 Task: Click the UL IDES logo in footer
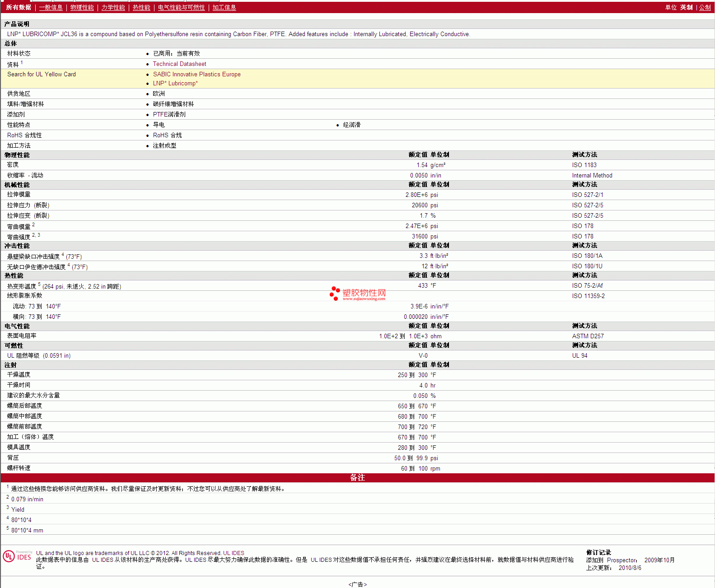[x=17, y=556]
